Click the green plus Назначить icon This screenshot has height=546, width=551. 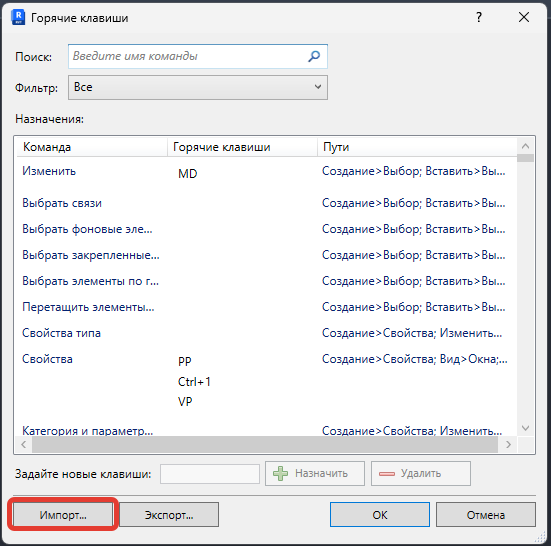(280, 474)
